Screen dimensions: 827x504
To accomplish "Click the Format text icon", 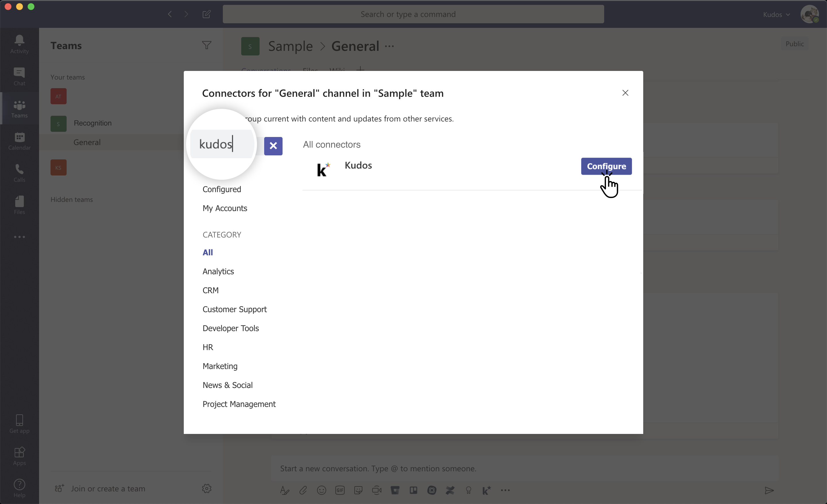I will (x=285, y=490).
